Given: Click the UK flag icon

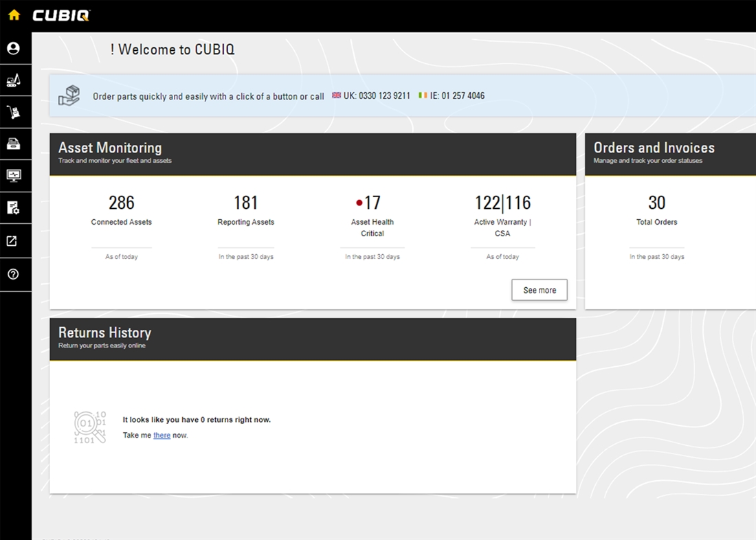Looking at the screenshot, I should (x=337, y=95).
